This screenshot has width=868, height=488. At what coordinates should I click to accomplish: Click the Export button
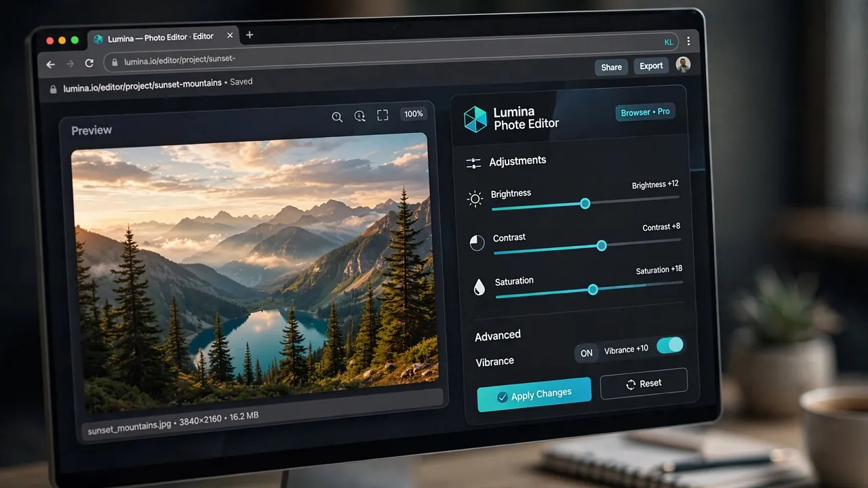651,66
